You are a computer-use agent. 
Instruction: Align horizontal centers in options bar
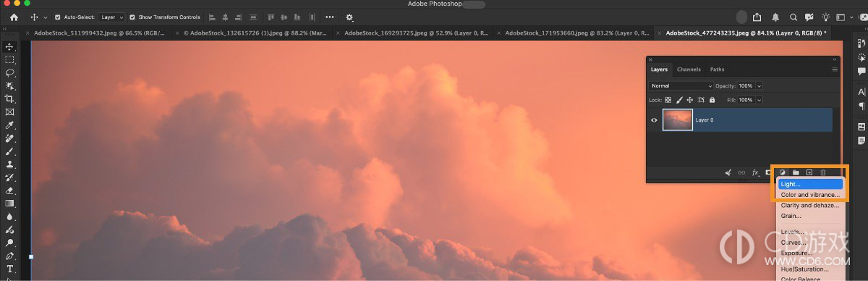pos(224,17)
